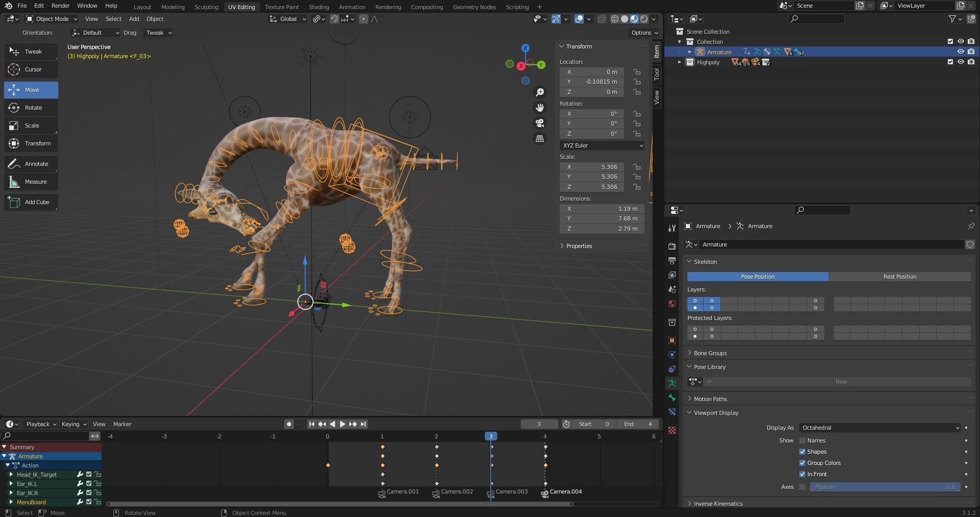This screenshot has height=517, width=980.
Task: Open the Scene properties tab icon
Action: pyautogui.click(x=672, y=289)
